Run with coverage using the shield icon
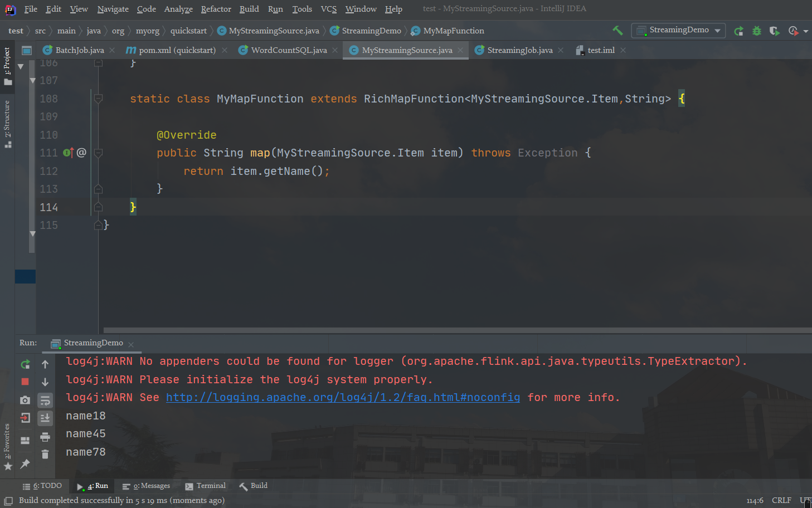Image resolution: width=812 pixels, height=508 pixels. 775,31
